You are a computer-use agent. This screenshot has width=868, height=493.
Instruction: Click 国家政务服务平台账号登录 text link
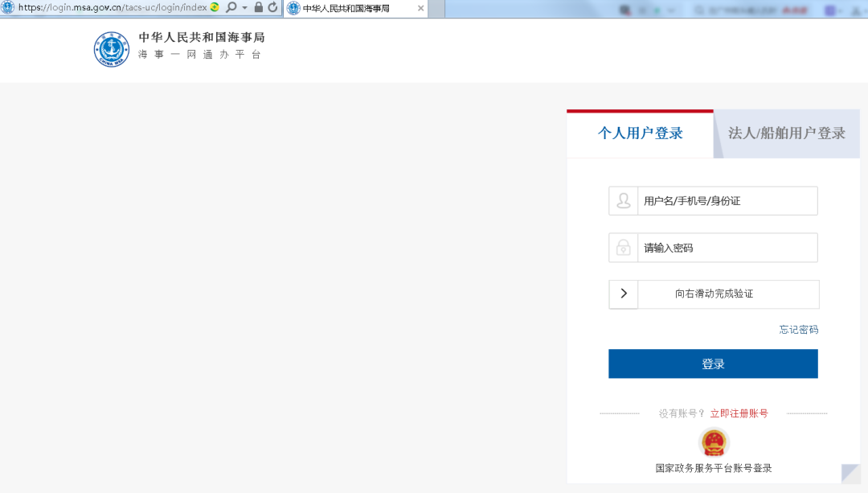713,468
